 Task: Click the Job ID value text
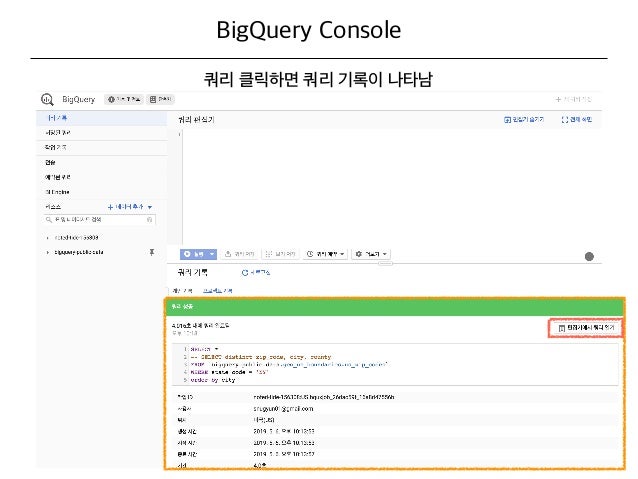pyautogui.click(x=323, y=397)
